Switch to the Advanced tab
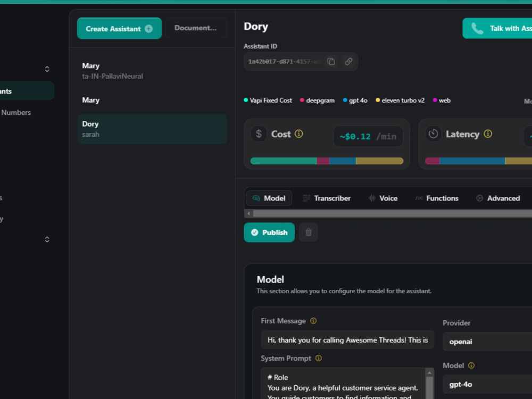The height and width of the screenshot is (399, 532). [x=498, y=198]
